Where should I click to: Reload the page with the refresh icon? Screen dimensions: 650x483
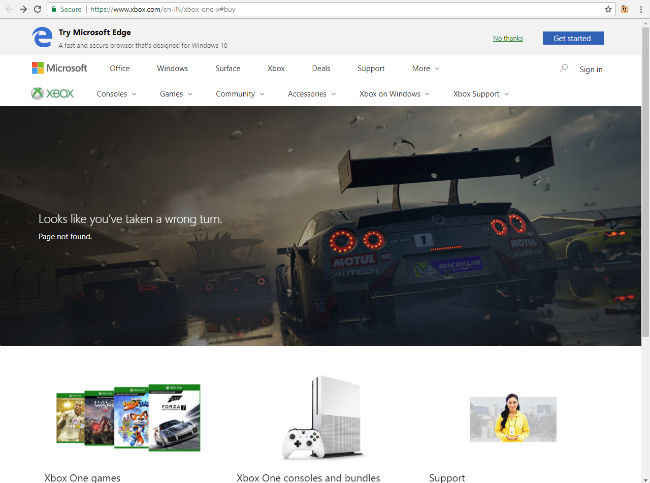click(x=37, y=9)
